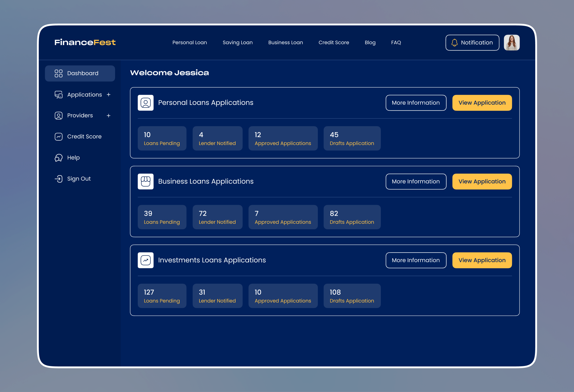The height and width of the screenshot is (392, 574).
Task: Click the Investments Loans trend icon tile
Action: click(146, 260)
